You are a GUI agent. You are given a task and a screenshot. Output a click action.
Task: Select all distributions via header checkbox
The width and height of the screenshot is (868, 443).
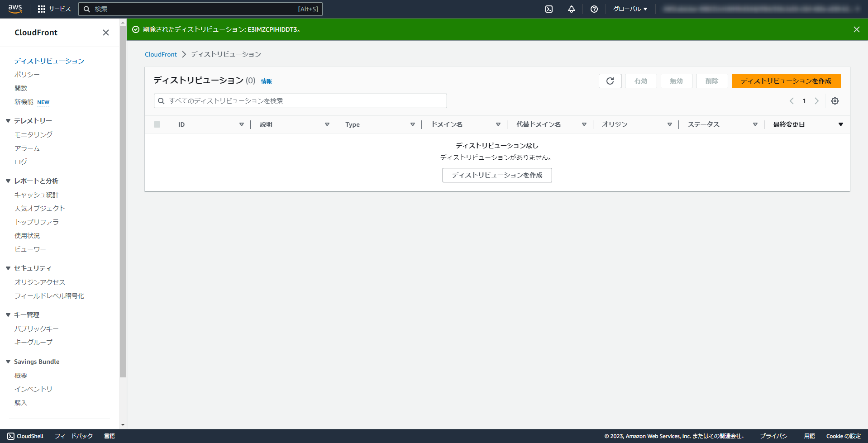click(x=157, y=124)
